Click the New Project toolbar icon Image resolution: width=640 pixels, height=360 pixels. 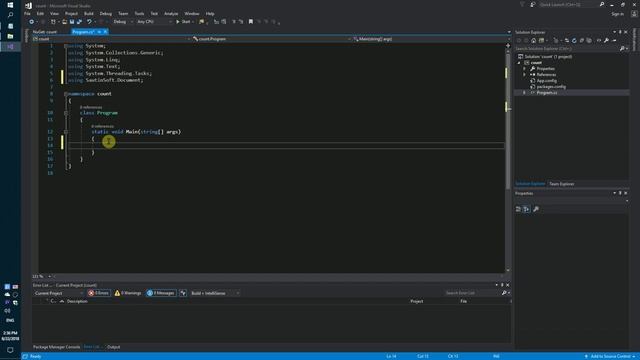click(x=53, y=22)
